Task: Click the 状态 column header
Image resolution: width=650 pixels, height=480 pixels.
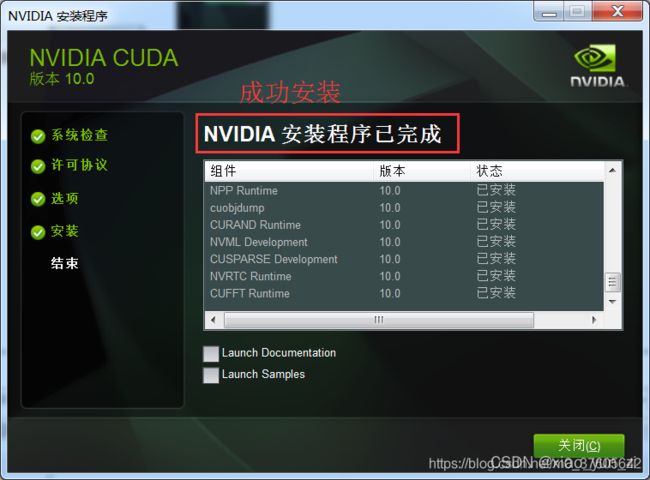Action: pos(538,171)
